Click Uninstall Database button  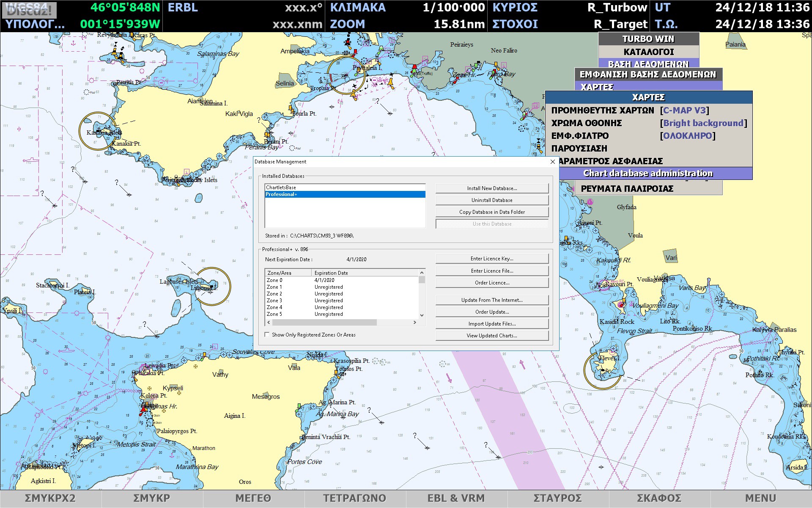point(492,200)
